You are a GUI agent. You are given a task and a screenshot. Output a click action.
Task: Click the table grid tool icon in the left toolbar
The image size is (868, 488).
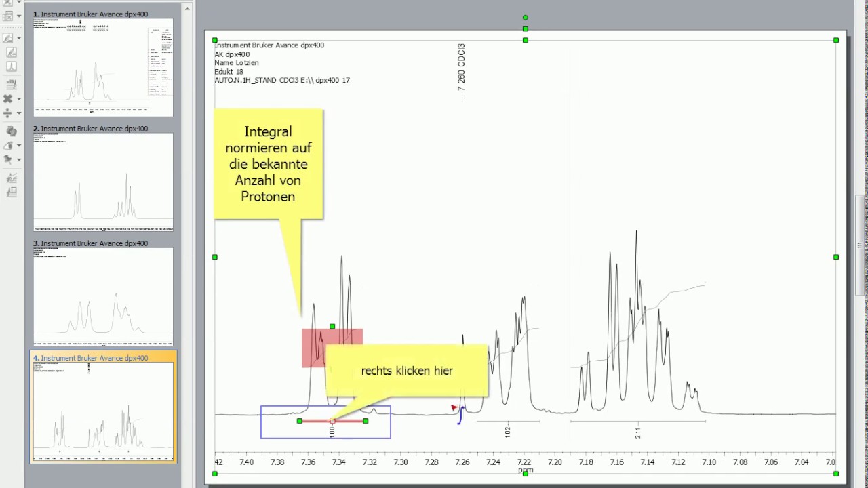tap(8, 16)
